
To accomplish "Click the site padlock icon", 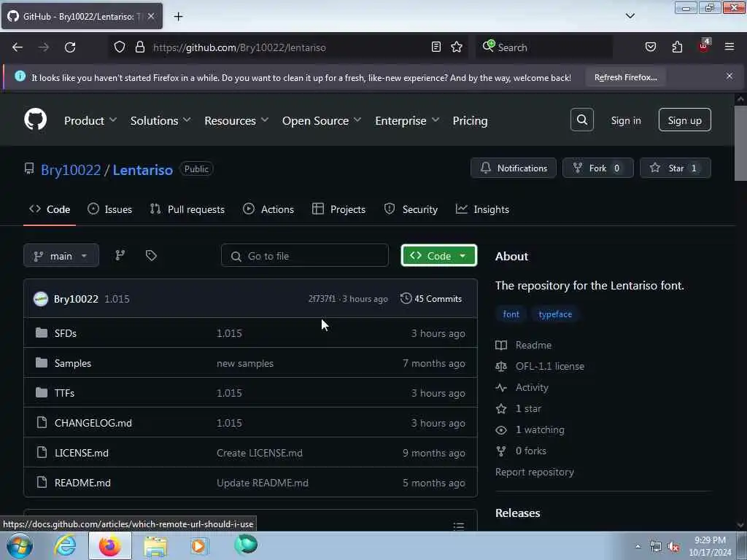I will (139, 47).
